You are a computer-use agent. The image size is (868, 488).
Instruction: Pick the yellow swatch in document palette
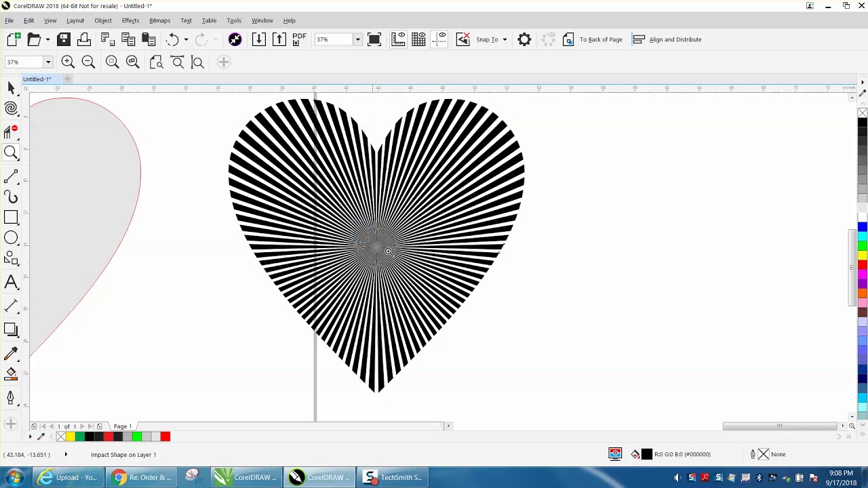click(71, 436)
